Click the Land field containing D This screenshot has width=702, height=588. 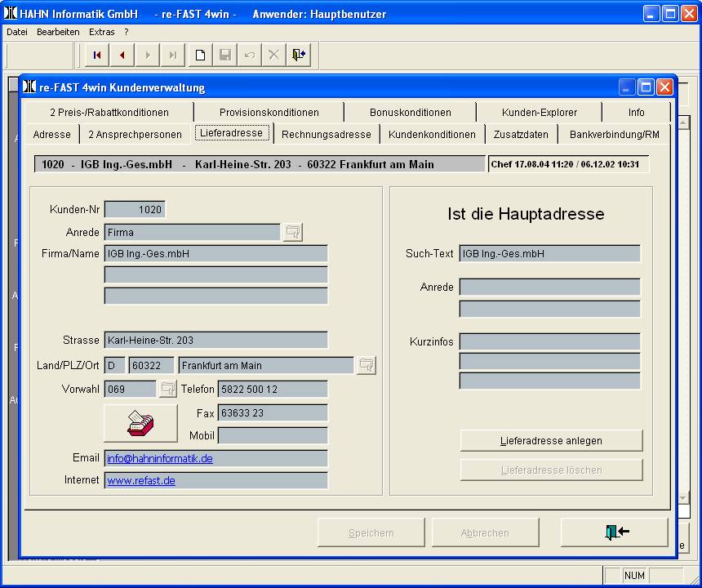click(114, 365)
